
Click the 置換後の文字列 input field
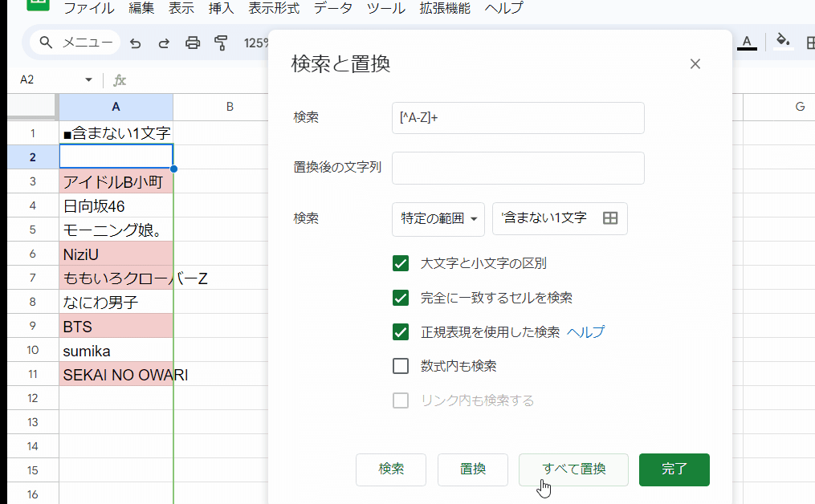pyautogui.click(x=518, y=168)
